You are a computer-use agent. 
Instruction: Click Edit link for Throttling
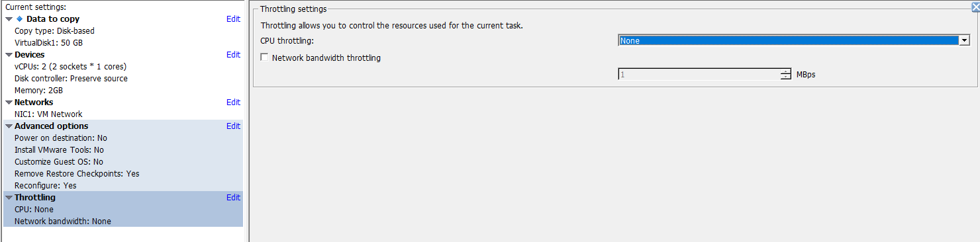(233, 198)
